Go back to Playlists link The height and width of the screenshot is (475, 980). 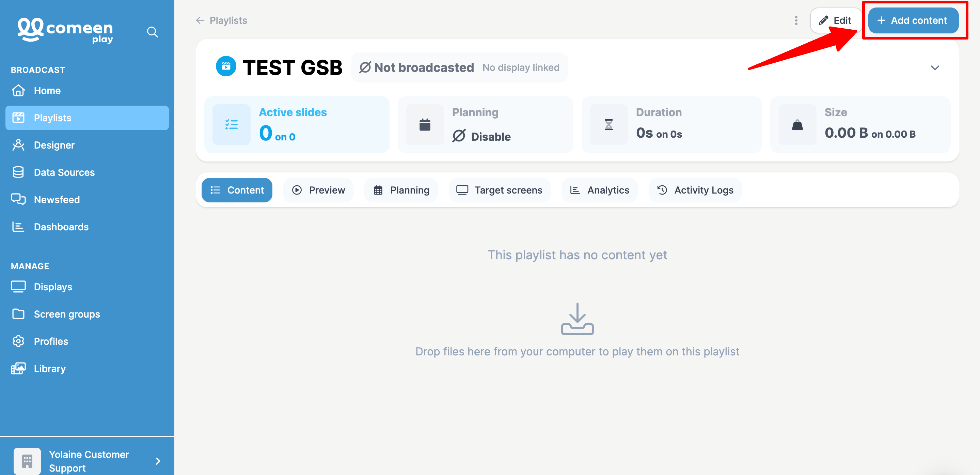point(221,20)
